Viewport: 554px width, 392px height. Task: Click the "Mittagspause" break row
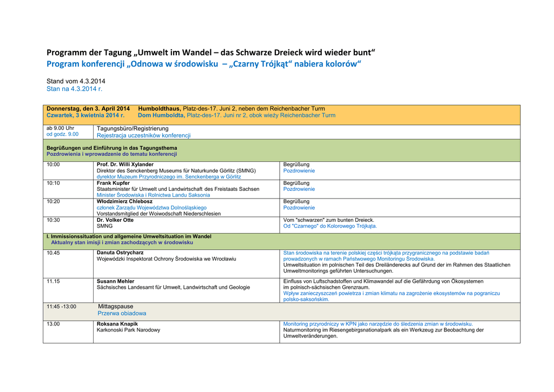pos(115,307)
